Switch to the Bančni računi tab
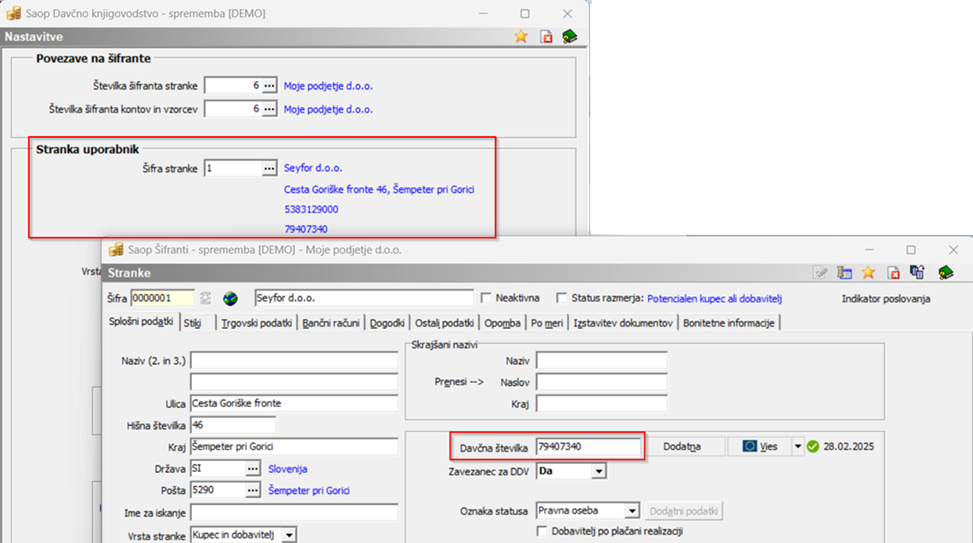The image size is (973, 543). point(331,323)
